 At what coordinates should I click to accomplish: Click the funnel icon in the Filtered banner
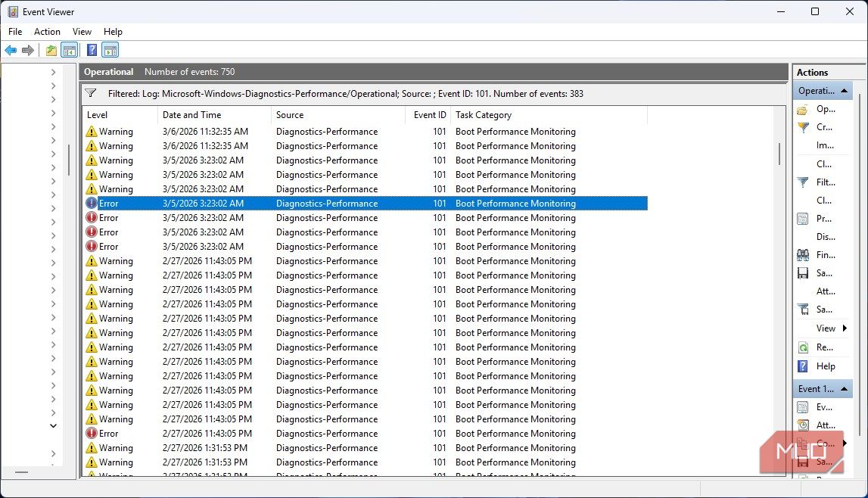tap(91, 94)
